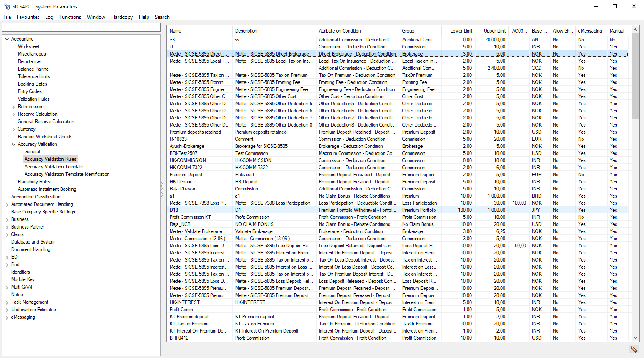The width and height of the screenshot is (644, 358).
Task: Select the Tolerance Limits tree item
Action: [35, 76]
